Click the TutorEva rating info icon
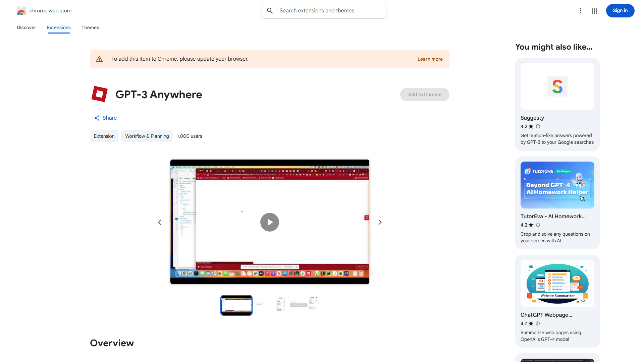 click(538, 225)
